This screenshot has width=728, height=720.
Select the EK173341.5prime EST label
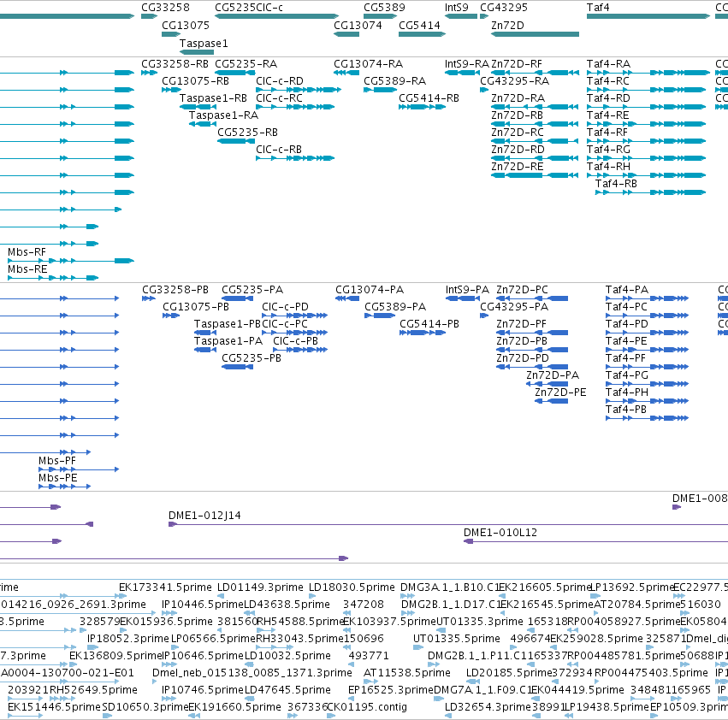(165, 587)
